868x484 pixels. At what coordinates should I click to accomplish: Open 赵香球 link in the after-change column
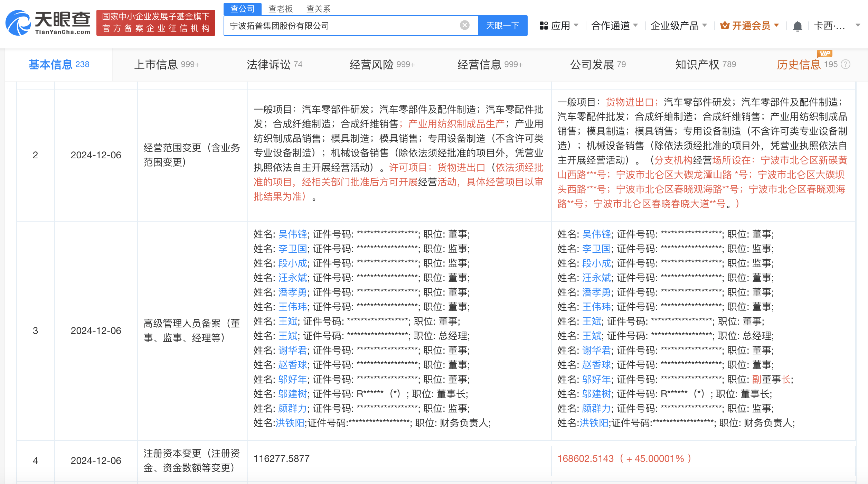[x=597, y=365]
